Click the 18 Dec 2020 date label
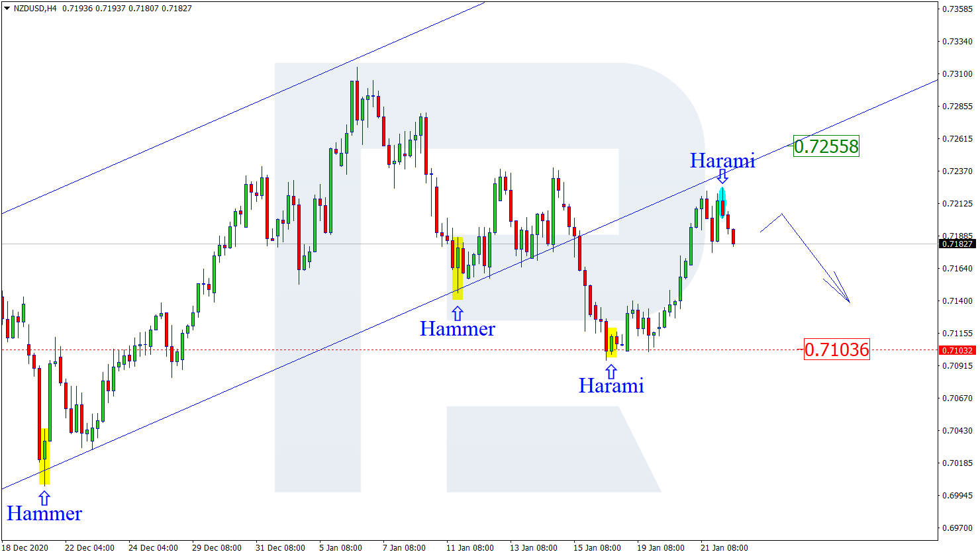980x556 pixels. click(25, 548)
